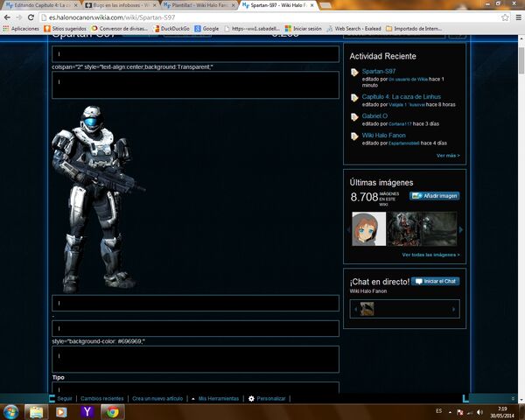Screen dimensions: 525x420
Task: Click the ES language indicator
Action: (x=439, y=411)
